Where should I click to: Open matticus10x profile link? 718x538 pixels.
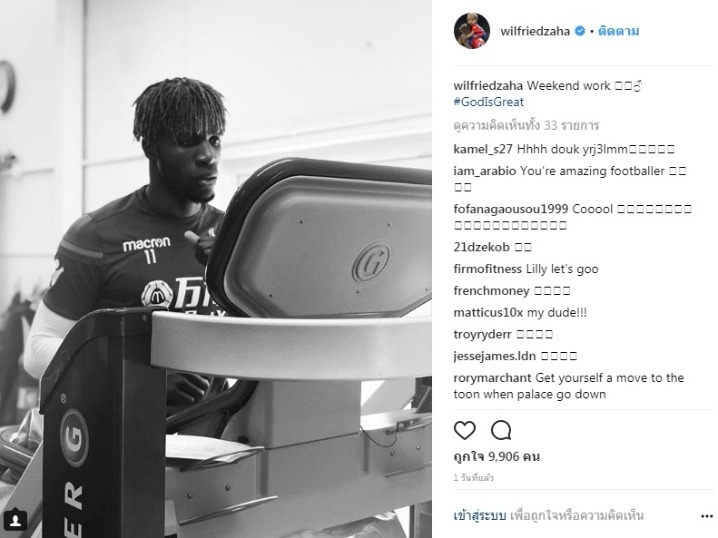[488, 313]
